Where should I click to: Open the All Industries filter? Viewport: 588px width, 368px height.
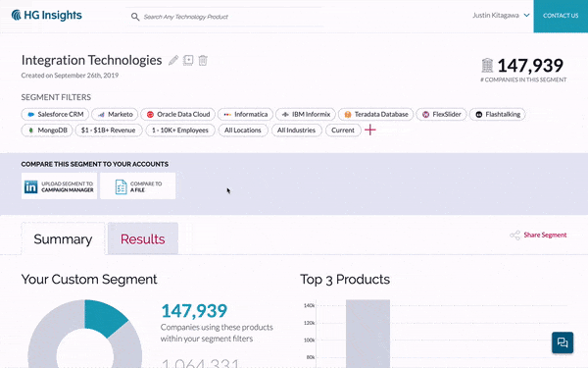[x=296, y=131]
